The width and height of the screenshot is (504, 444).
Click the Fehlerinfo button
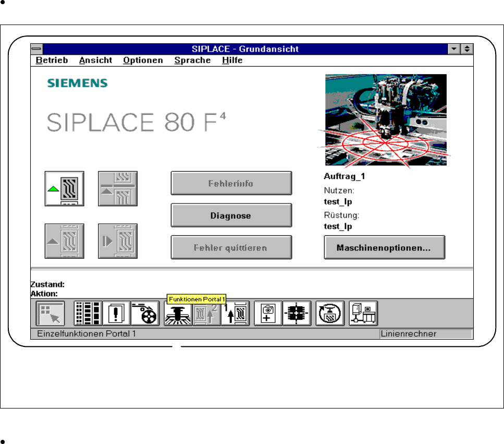point(231,183)
